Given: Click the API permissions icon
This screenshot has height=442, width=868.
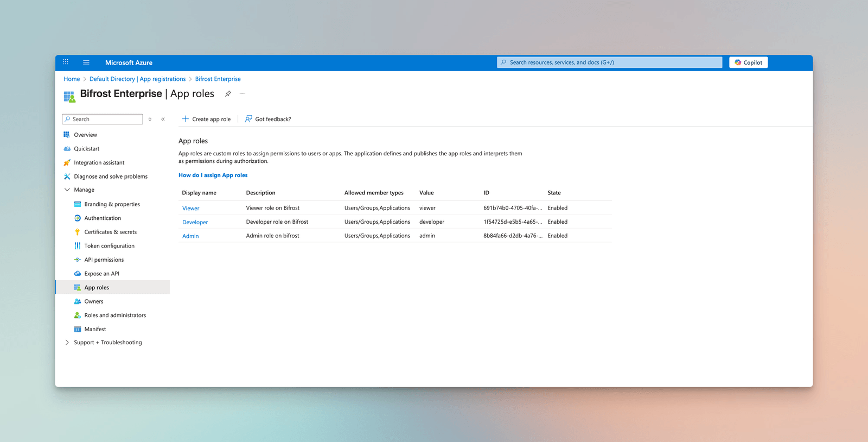Looking at the screenshot, I should click(x=78, y=260).
